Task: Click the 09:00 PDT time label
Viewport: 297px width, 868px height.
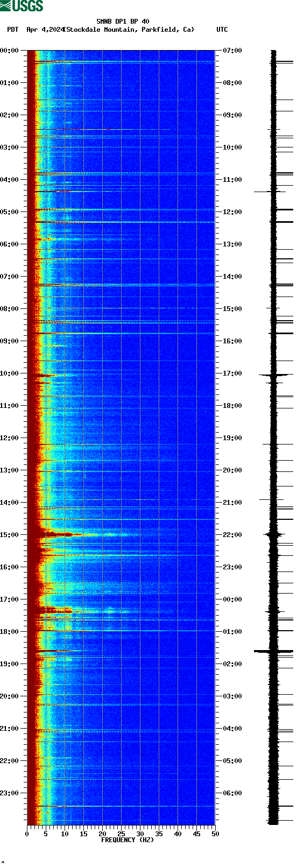Action: coord(10,341)
